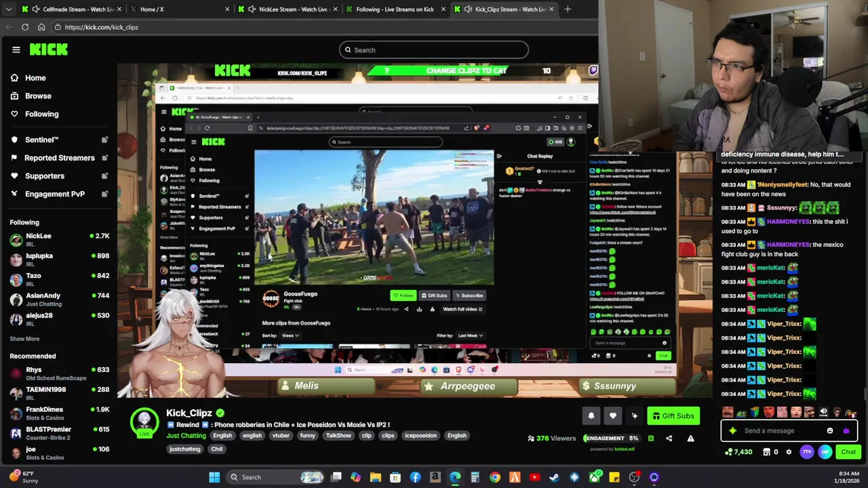Open Steam from the taskbar
This screenshot has height=488, width=868.
tap(554, 477)
